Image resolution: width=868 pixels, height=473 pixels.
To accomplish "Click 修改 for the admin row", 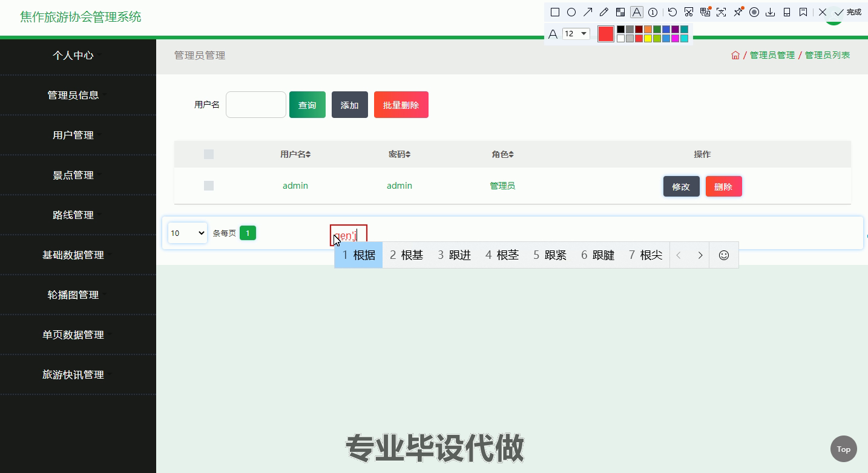I will point(682,186).
